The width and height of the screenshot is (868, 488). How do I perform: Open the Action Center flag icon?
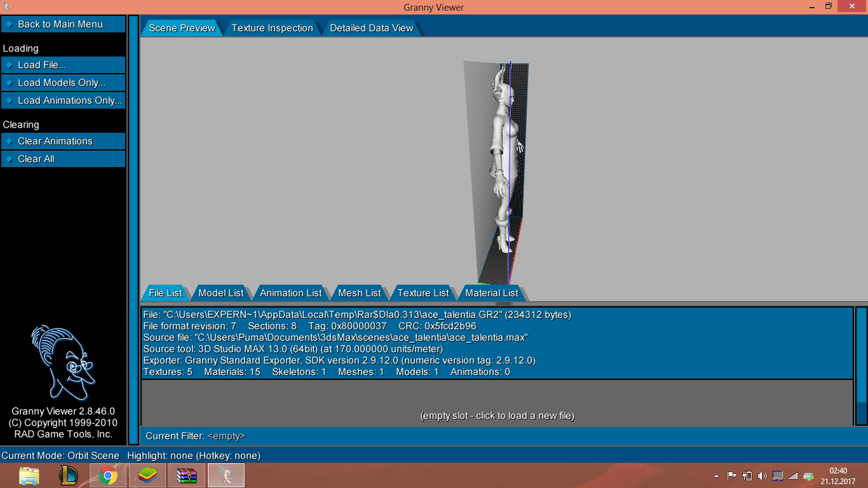point(731,476)
